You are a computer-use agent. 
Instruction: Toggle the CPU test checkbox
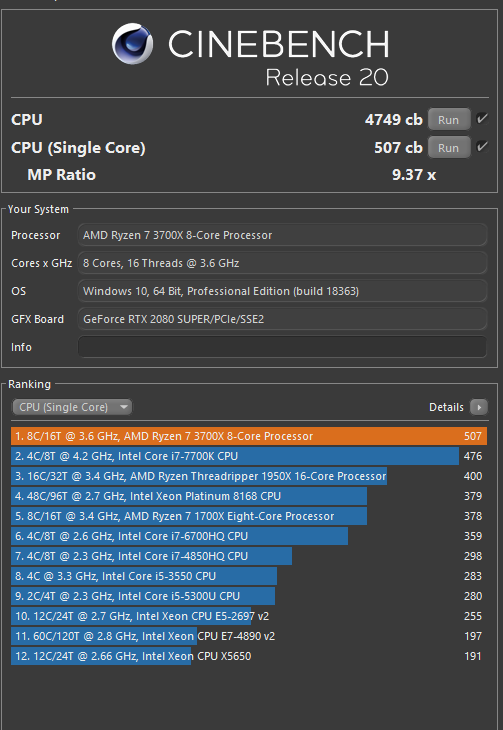click(482, 119)
